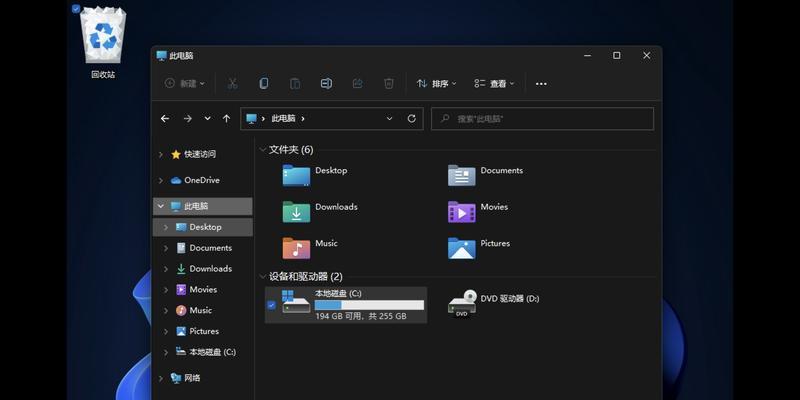Go forward with the right arrow
800x400 pixels.
187,118
